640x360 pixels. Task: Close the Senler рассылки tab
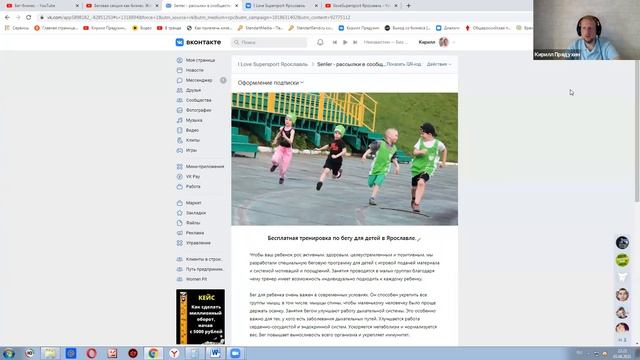pyautogui.click(x=236, y=6)
